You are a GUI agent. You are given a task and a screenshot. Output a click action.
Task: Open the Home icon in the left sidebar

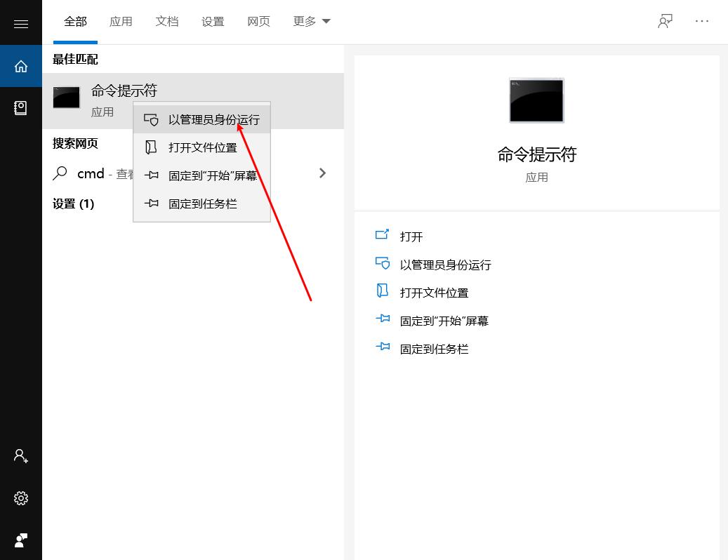click(21, 65)
